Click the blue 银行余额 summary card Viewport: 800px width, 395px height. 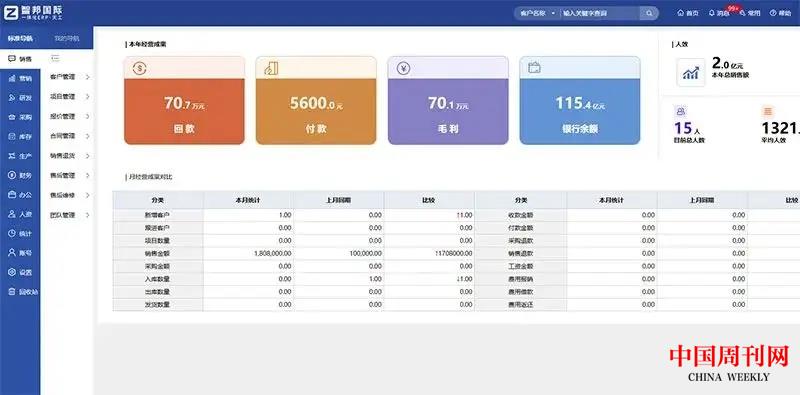[x=580, y=101]
